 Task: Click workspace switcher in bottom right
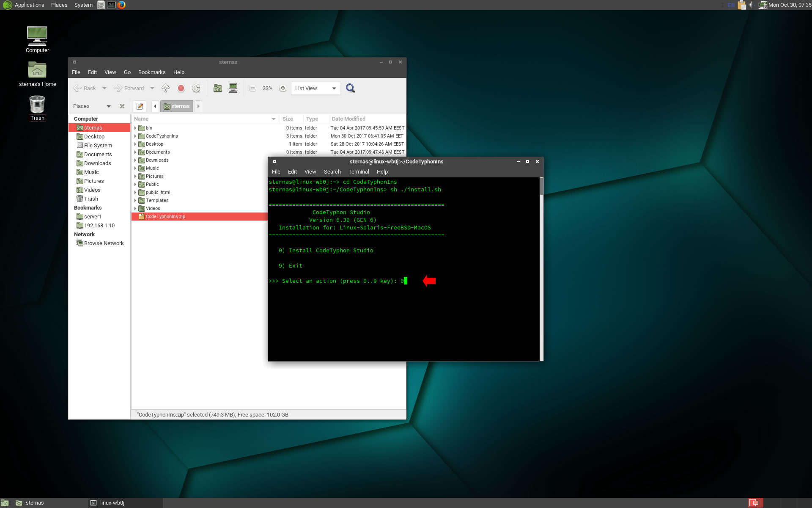[756, 503]
